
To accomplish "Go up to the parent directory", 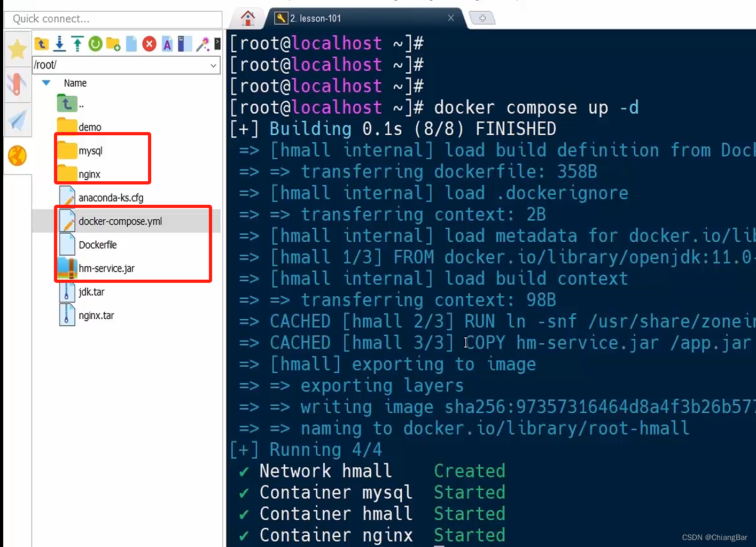I will click(x=41, y=44).
